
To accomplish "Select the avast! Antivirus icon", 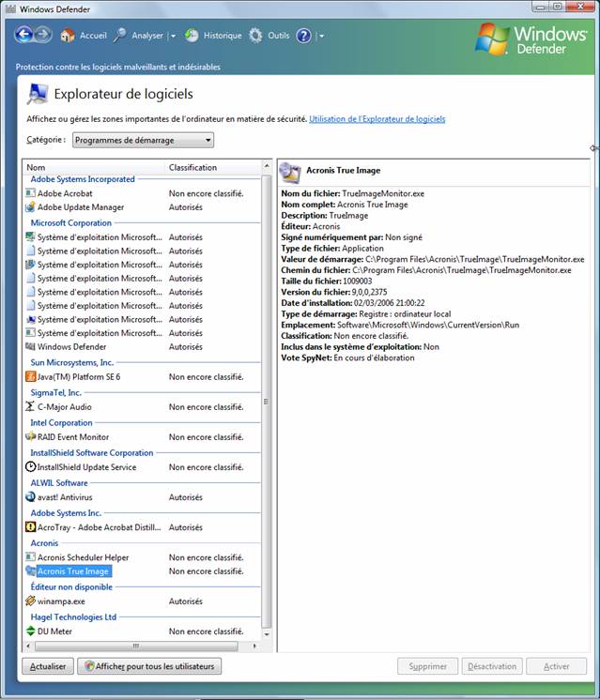I will (30, 496).
